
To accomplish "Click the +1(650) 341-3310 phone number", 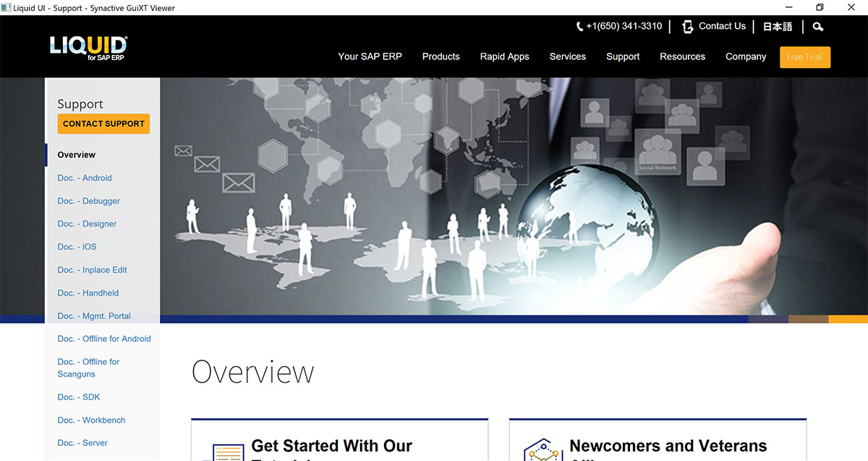I will [x=624, y=26].
